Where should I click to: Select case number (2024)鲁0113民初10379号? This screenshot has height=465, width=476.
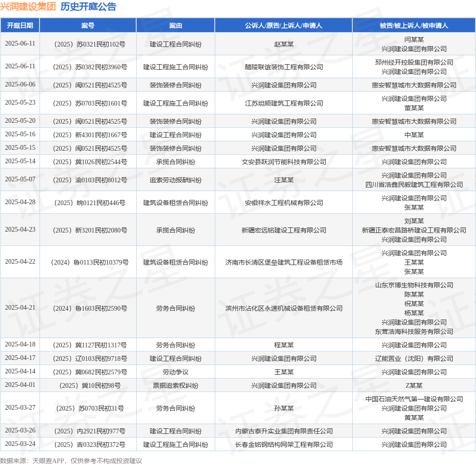click(x=88, y=262)
